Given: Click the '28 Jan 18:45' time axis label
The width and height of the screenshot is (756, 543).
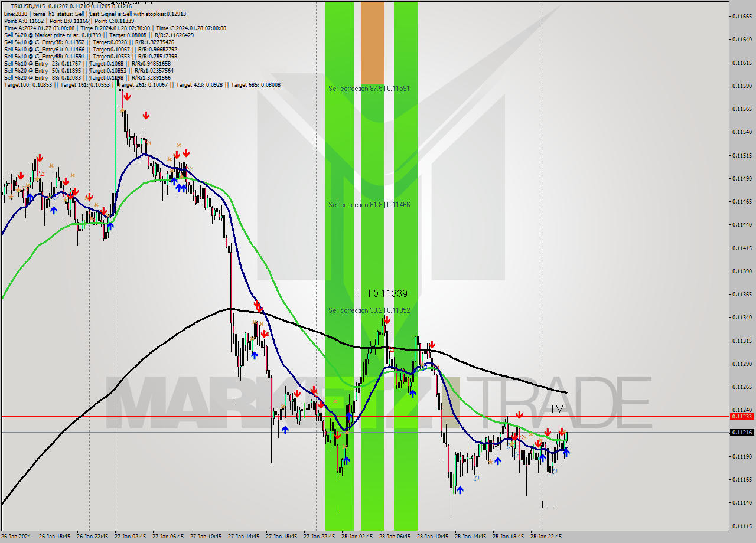Looking at the screenshot, I should (x=508, y=537).
